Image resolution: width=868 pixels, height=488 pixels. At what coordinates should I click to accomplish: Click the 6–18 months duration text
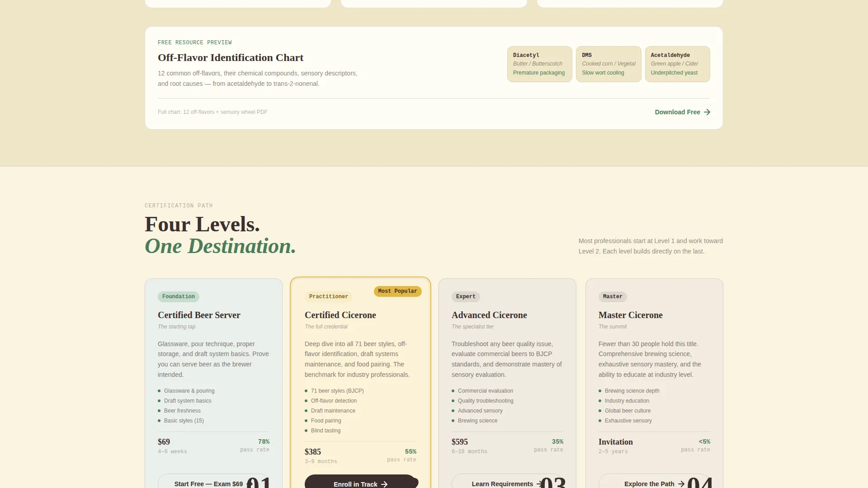[469, 451]
